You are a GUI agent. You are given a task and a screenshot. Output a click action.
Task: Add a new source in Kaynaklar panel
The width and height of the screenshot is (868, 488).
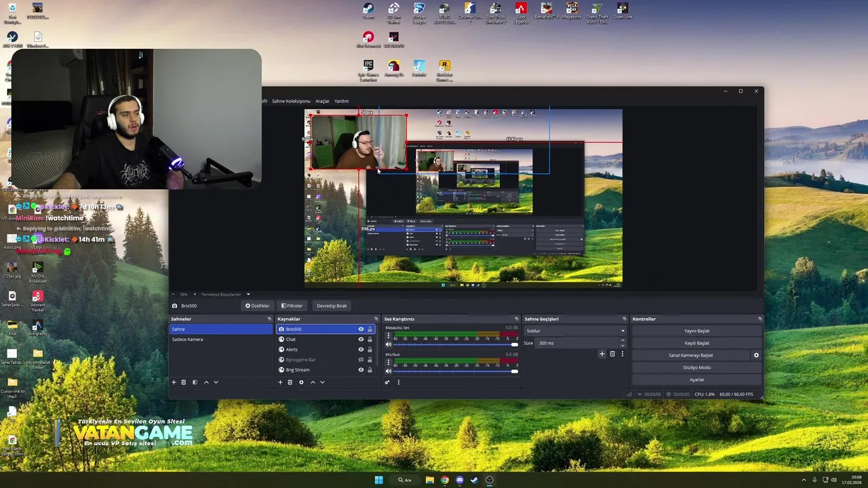point(280,382)
